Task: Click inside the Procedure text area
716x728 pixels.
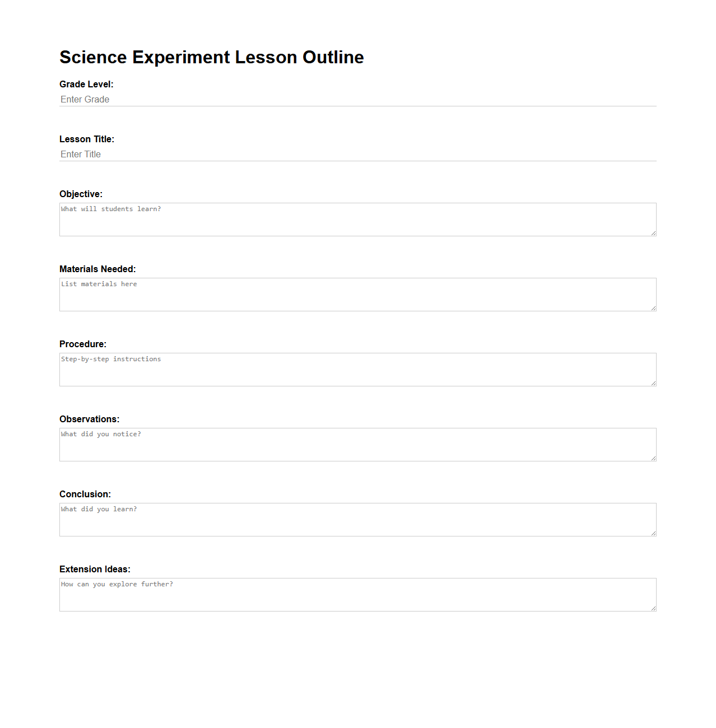Action: pyautogui.click(x=357, y=369)
